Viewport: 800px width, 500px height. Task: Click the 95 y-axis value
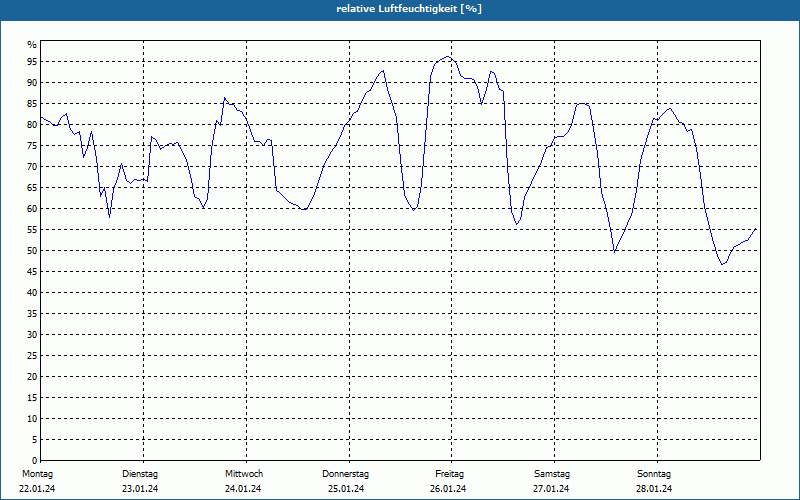[32, 62]
